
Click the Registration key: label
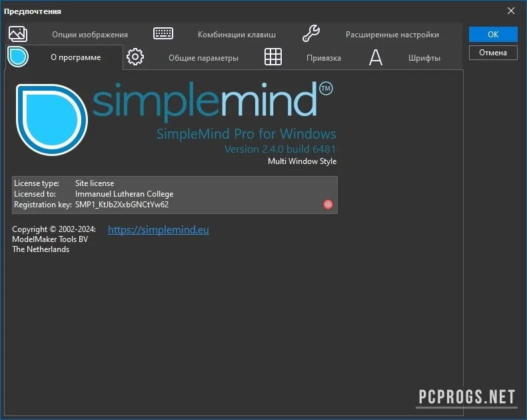tap(43, 205)
